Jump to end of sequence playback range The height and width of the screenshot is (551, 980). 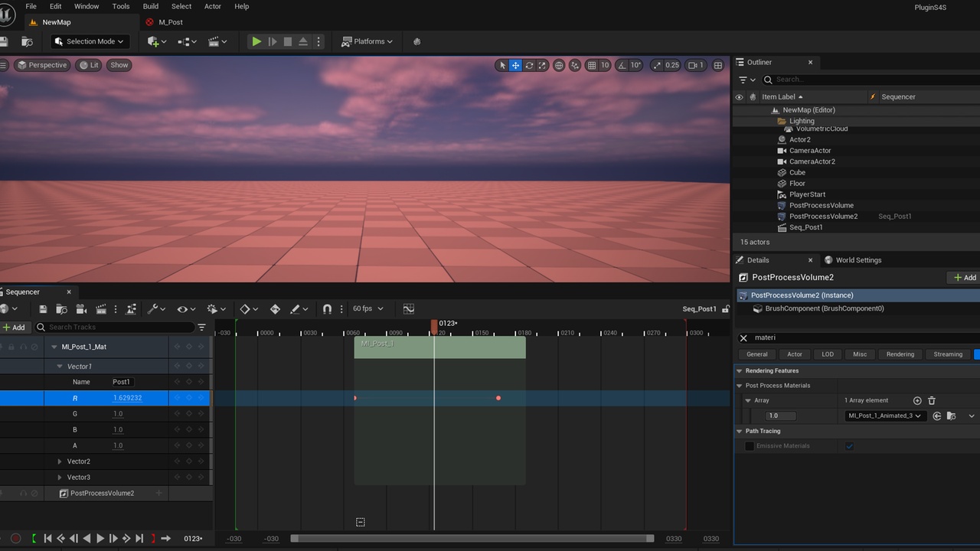(139, 539)
